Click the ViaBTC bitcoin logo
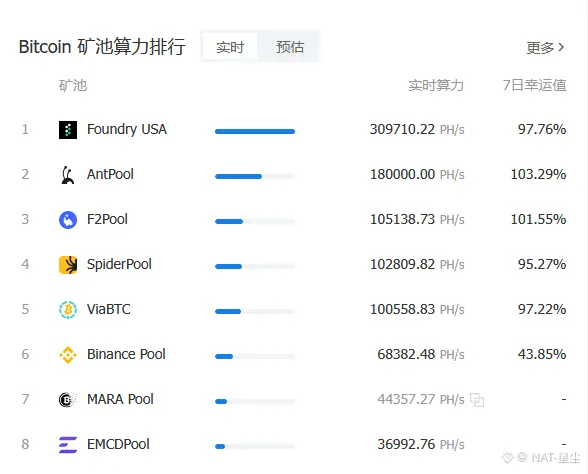Image resolution: width=588 pixels, height=474 pixels. click(68, 310)
